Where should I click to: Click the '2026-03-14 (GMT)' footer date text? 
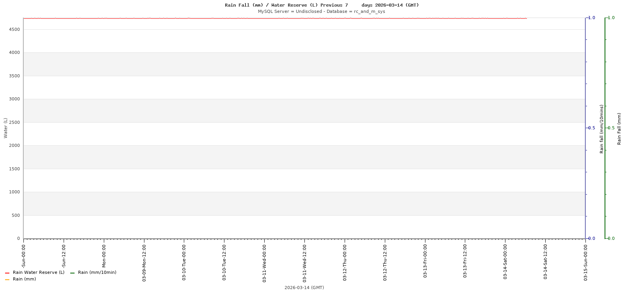click(304, 288)
